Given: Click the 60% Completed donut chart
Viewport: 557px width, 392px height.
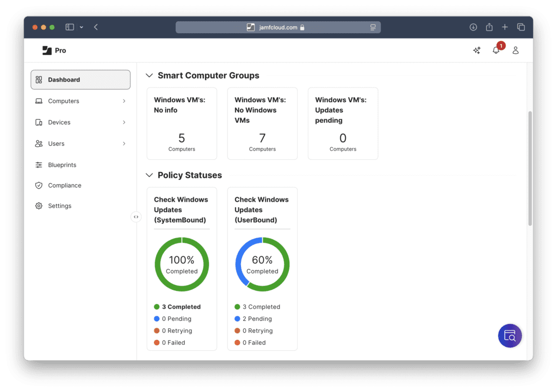Looking at the screenshot, I should tap(262, 264).
